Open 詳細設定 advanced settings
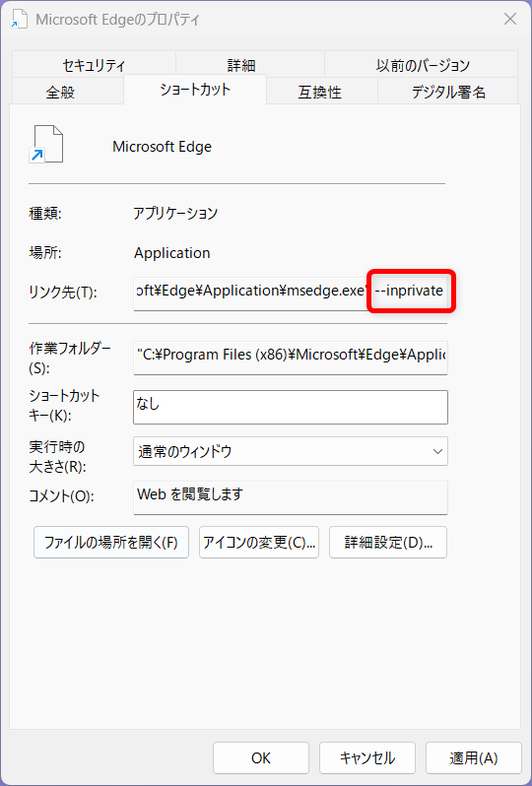 [388, 543]
